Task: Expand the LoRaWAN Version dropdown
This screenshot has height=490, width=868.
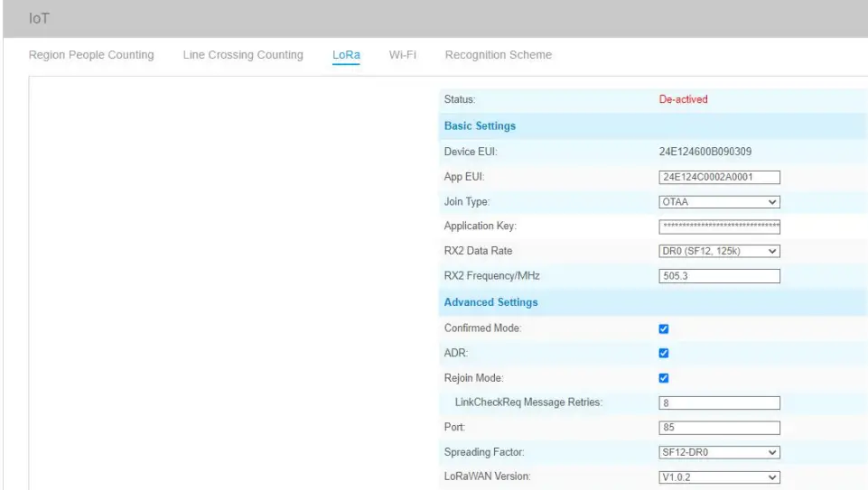Action: [720, 476]
